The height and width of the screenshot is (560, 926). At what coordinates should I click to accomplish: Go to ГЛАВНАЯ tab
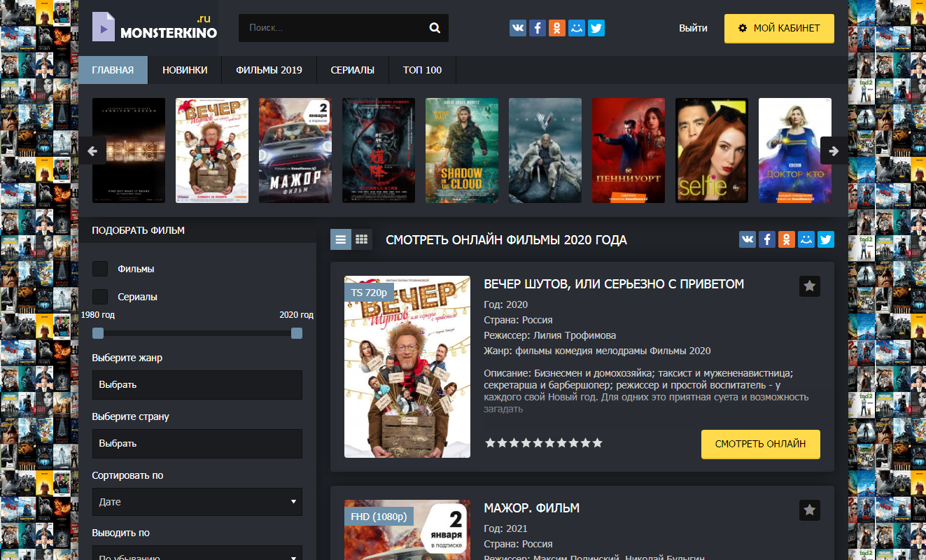[x=113, y=70]
